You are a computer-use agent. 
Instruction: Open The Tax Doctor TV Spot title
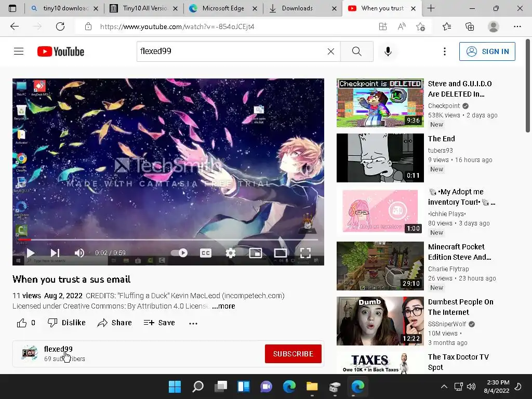[458, 362]
